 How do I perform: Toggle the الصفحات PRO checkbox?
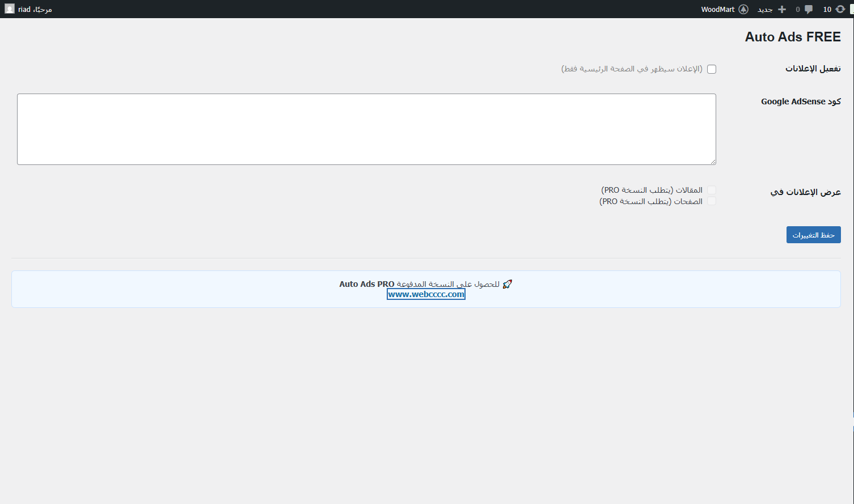[712, 201]
